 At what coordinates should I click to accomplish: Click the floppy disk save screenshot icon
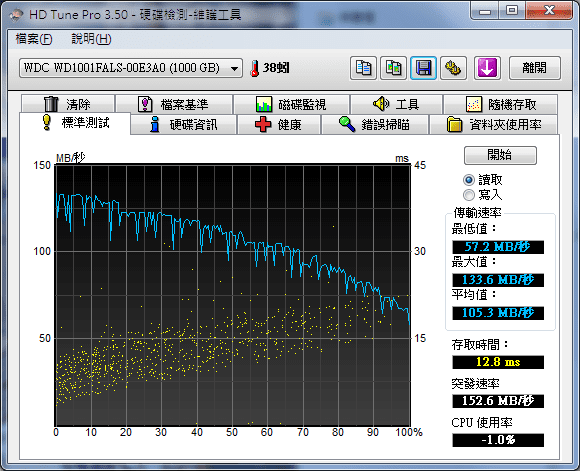pos(424,68)
